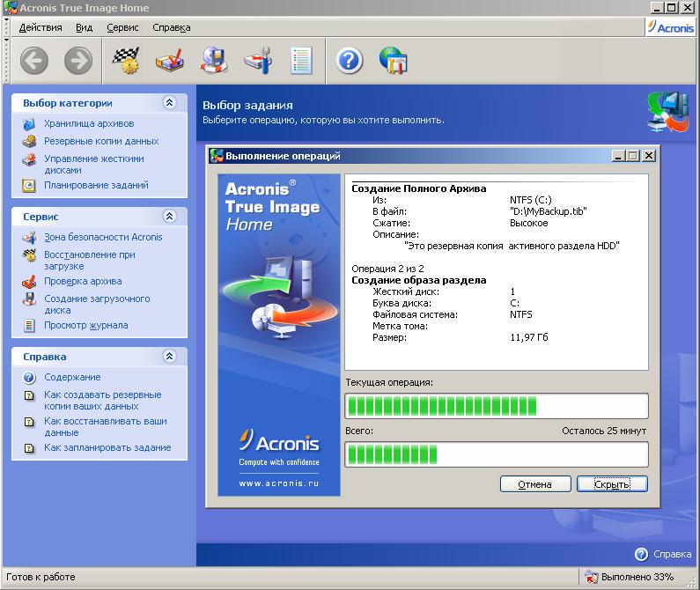Click the Текущая операция progress bar
Viewport: 700px width, 590px height.
pyautogui.click(x=497, y=406)
